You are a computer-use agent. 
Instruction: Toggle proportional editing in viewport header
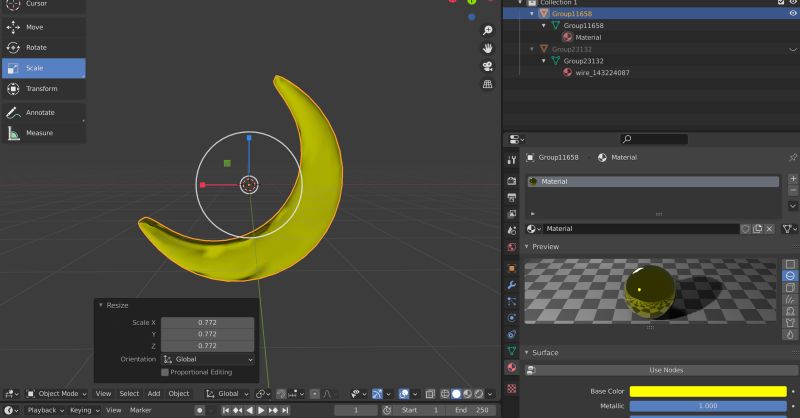(315, 394)
